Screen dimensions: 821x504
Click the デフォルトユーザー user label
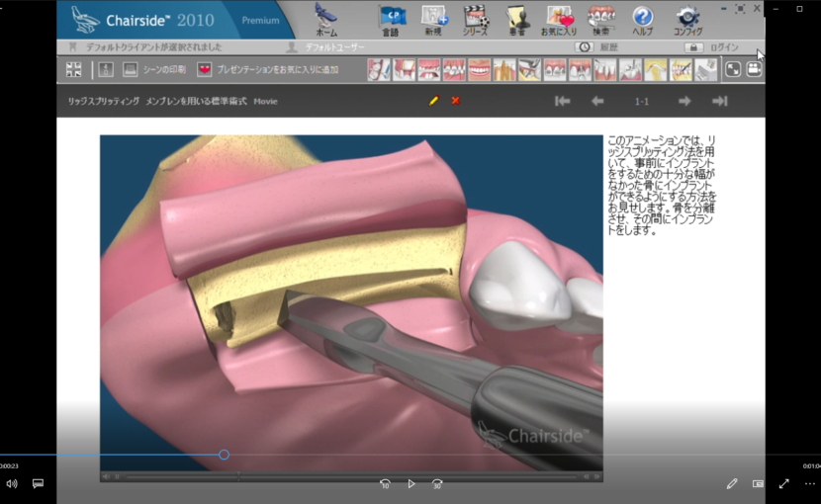point(335,47)
